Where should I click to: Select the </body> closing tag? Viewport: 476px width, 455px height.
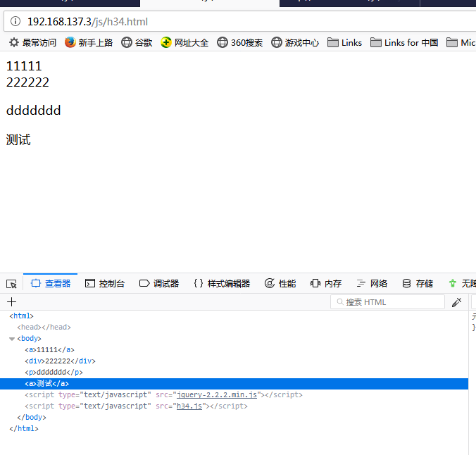[32, 417]
